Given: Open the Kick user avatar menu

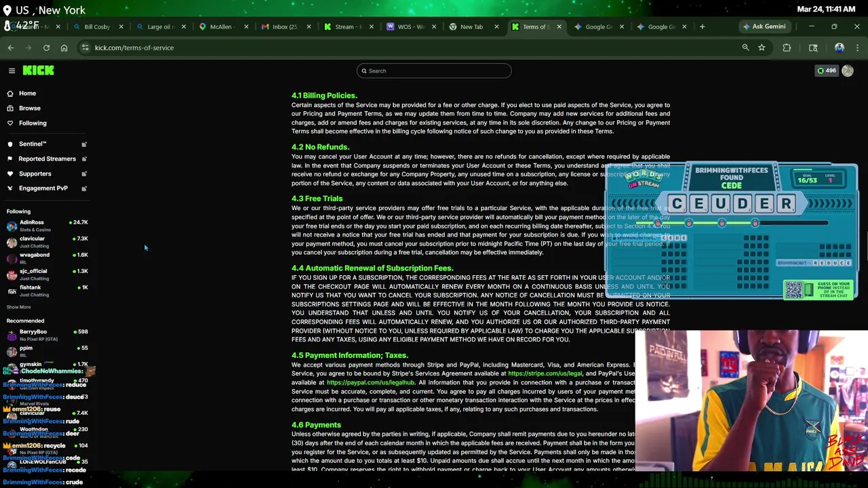Looking at the screenshot, I should coord(848,70).
